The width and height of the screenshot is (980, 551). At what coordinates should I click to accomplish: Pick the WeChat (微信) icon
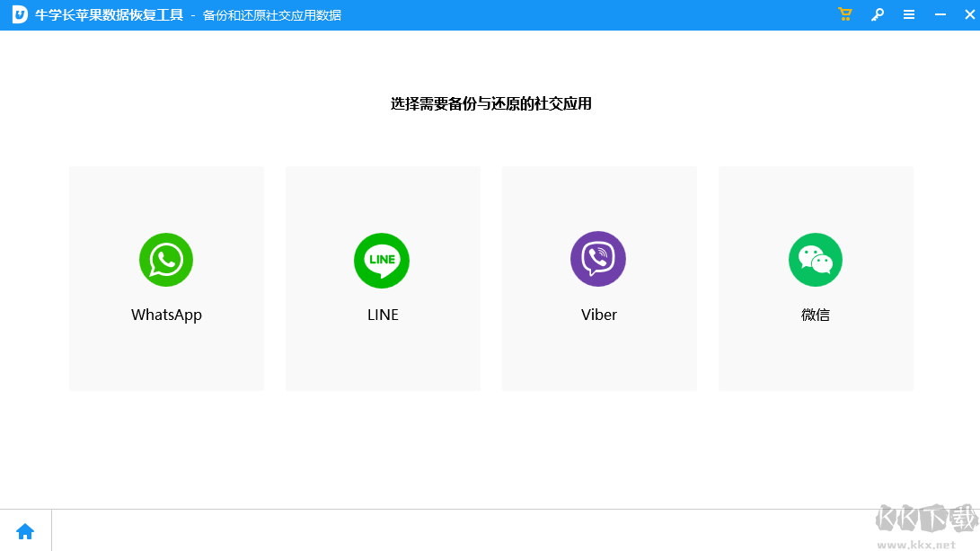(816, 260)
